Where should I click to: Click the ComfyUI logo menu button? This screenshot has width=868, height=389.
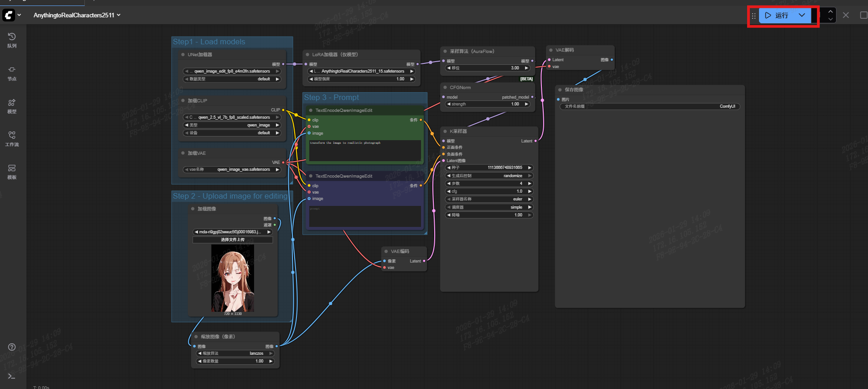pyautogui.click(x=9, y=15)
